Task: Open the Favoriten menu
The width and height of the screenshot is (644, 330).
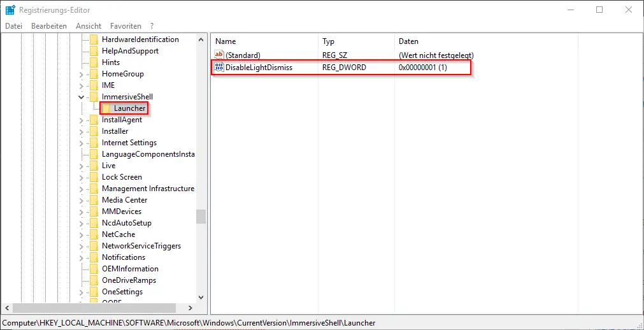Action: 125,26
